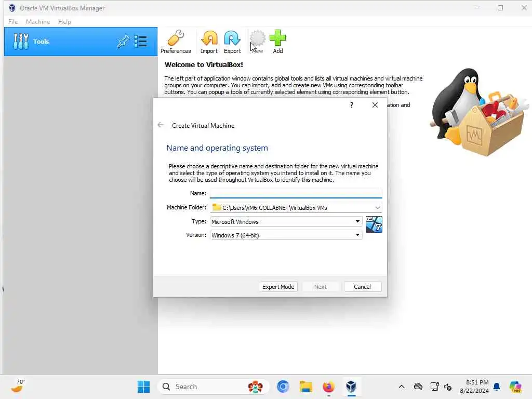Close the Create Virtual Machine dialog

(375, 105)
